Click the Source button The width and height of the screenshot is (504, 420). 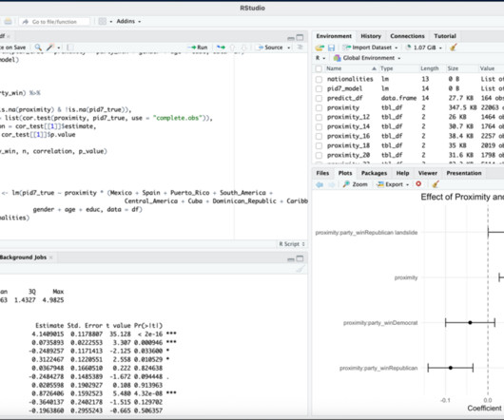click(270, 48)
